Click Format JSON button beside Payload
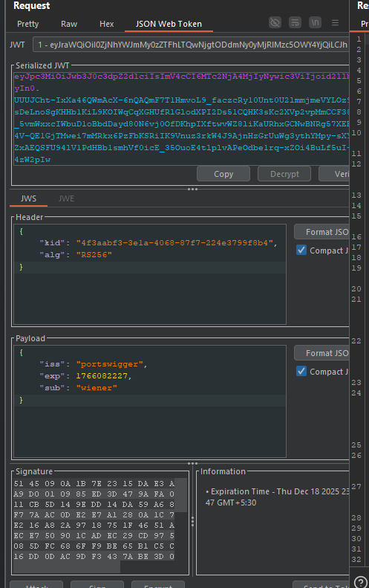Screen dimensions: 369x588 (321, 353)
